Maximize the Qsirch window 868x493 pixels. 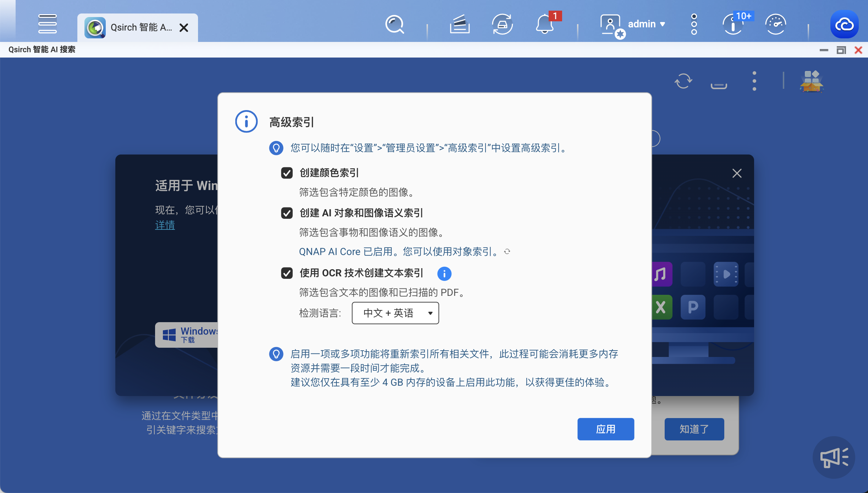coord(841,50)
